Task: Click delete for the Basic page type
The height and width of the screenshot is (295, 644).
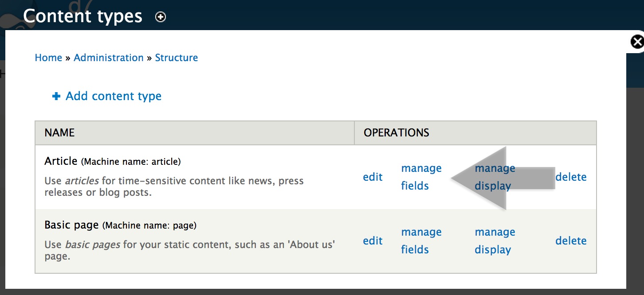Action: 571,241
